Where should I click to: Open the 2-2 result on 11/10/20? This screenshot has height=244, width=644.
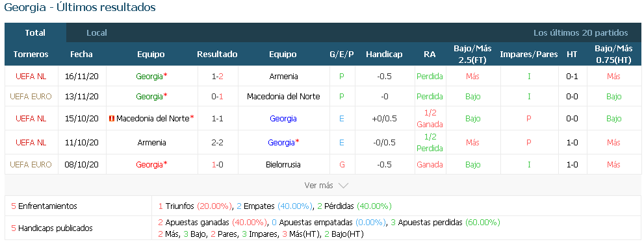pyautogui.click(x=217, y=143)
